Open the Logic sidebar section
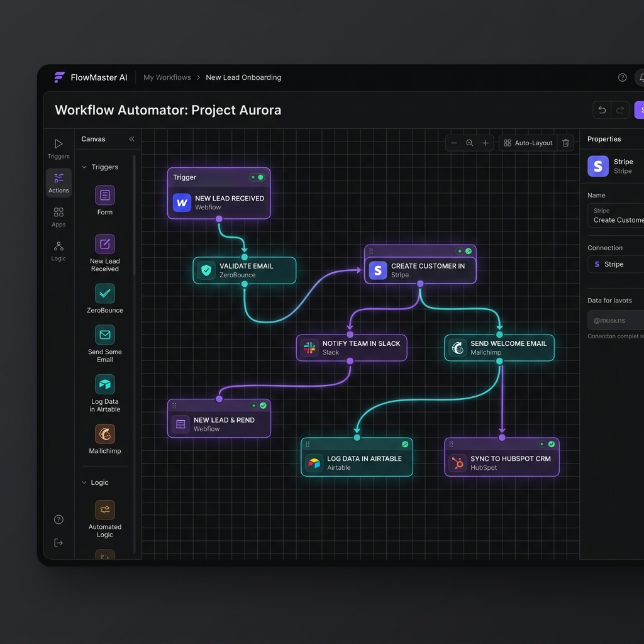 coord(58,251)
